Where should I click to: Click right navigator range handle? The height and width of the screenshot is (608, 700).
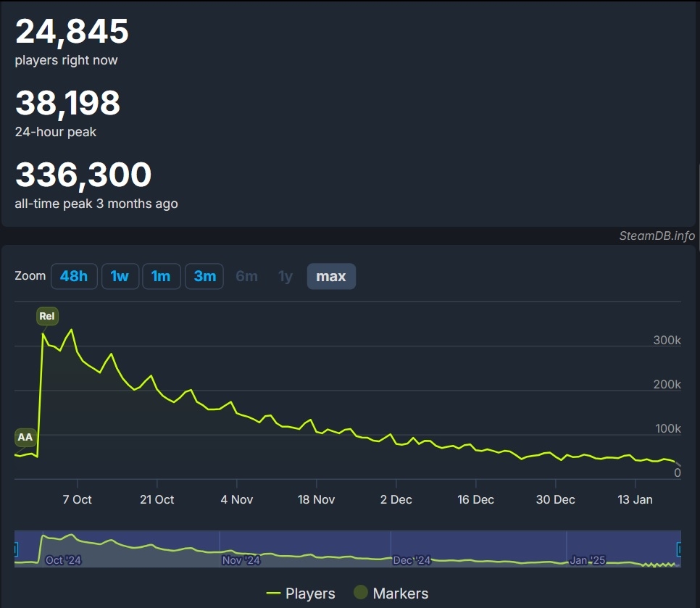coord(679,549)
